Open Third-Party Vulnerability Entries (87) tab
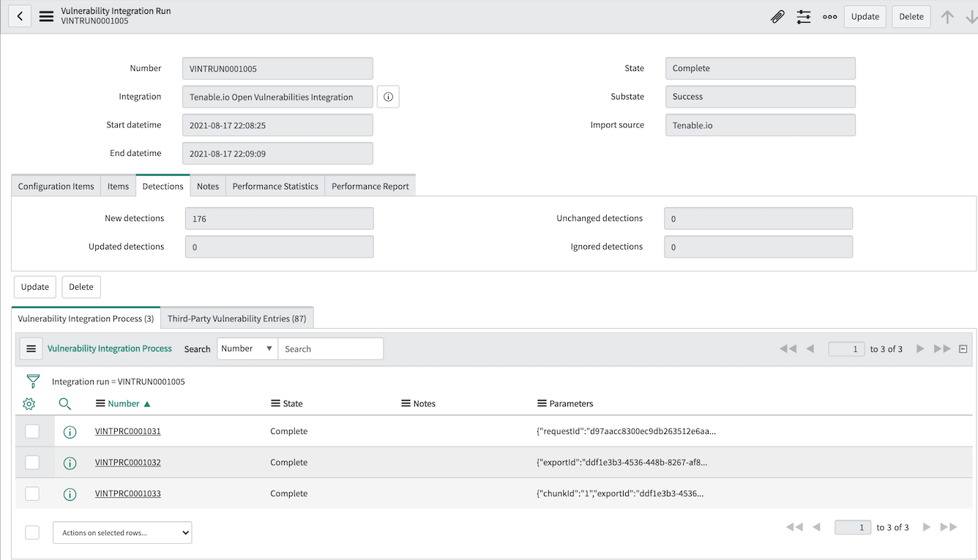 coord(237,318)
